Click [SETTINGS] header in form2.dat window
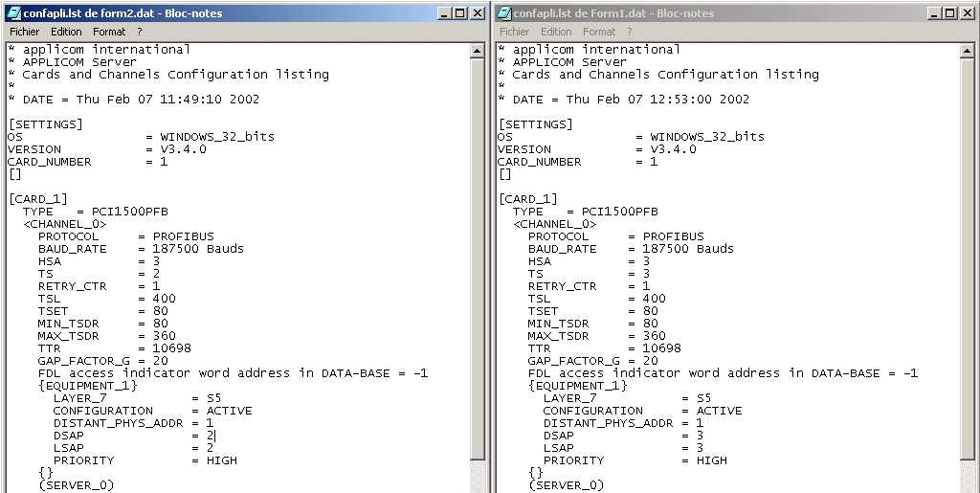Image resolution: width=980 pixels, height=493 pixels. click(45, 124)
